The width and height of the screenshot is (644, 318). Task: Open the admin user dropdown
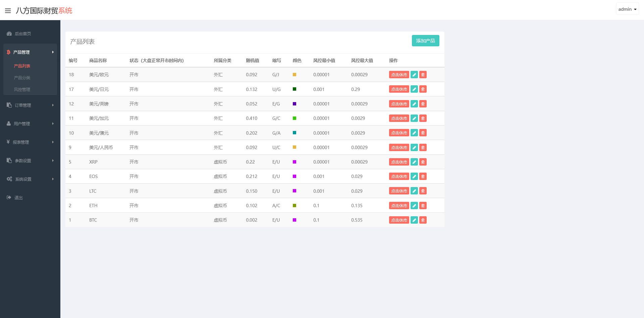click(x=627, y=9)
